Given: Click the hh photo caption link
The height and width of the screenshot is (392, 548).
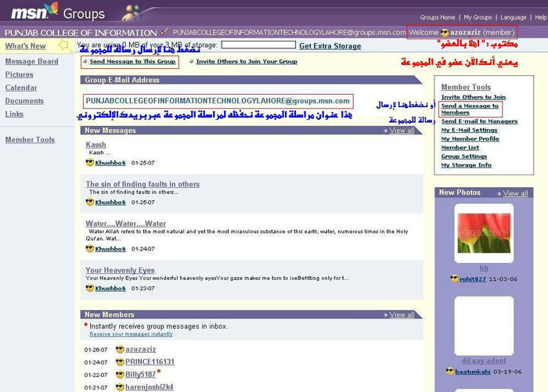Looking at the screenshot, I should (x=484, y=268).
